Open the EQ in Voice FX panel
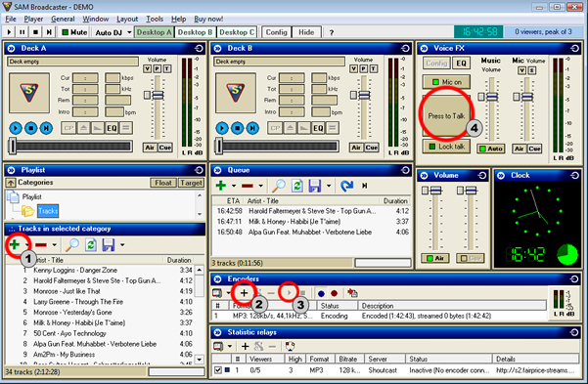588x384 pixels. (461, 64)
